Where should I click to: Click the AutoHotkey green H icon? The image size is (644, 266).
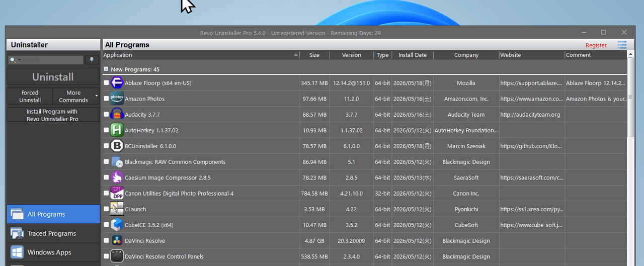pos(117,130)
